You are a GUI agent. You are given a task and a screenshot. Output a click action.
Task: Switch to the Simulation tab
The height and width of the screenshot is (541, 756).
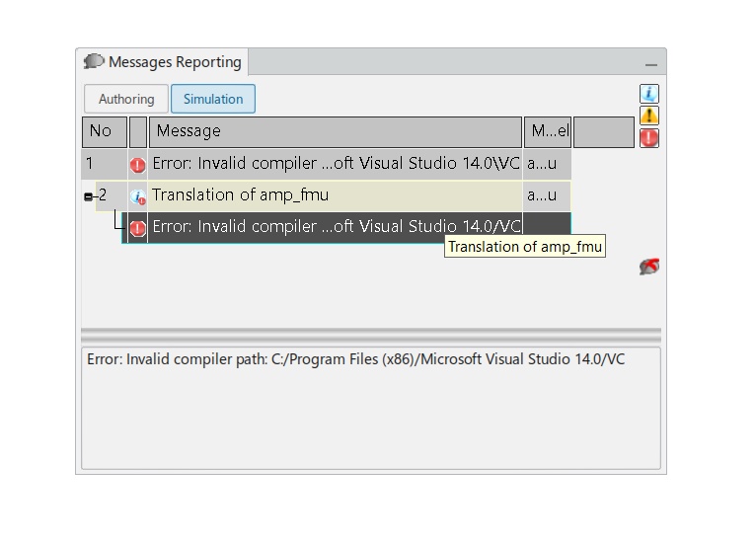pyautogui.click(x=213, y=99)
